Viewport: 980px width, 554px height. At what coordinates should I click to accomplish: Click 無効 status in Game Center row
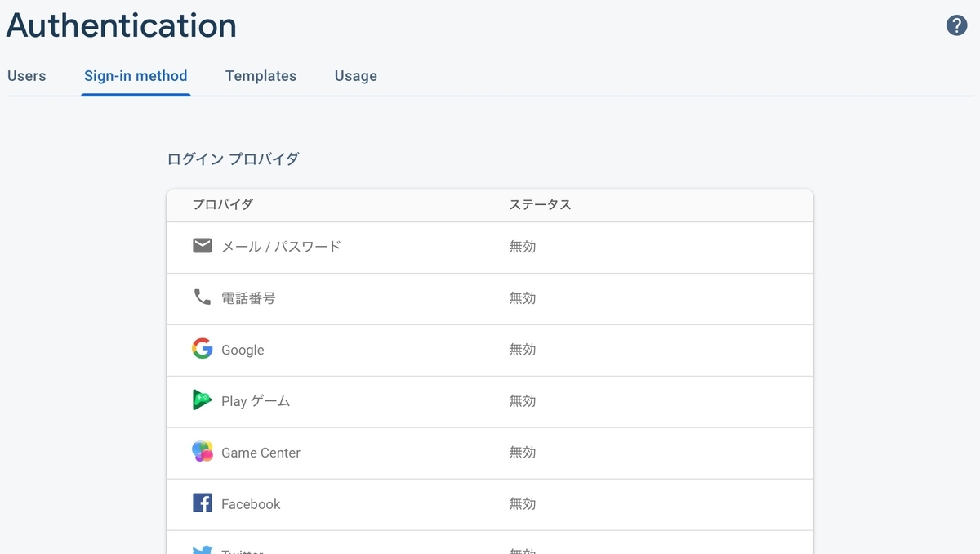[x=523, y=453]
